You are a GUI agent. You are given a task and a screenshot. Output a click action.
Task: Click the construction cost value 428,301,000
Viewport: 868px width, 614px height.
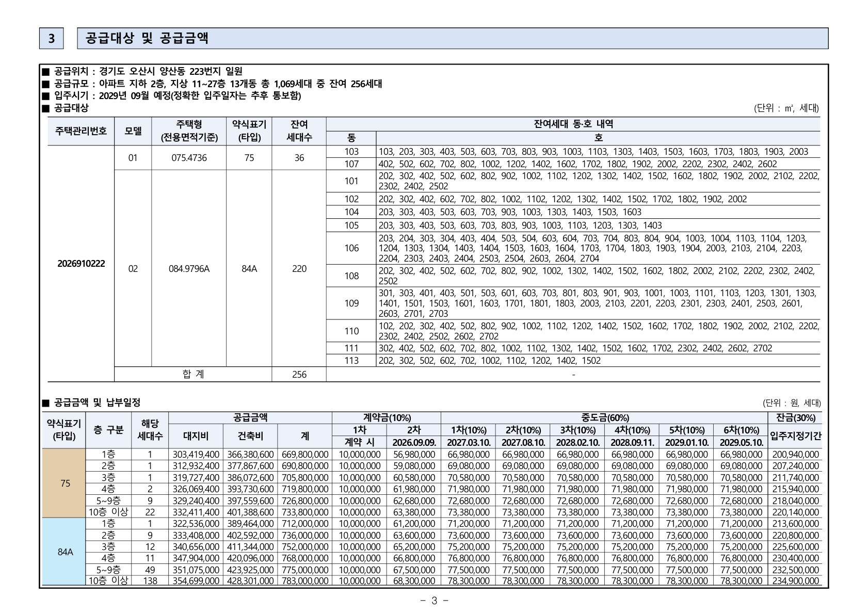click(x=250, y=581)
